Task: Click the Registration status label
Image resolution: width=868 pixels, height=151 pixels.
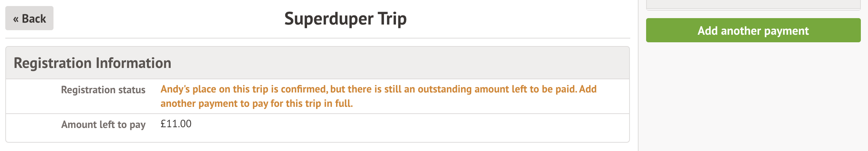Action: point(103,90)
